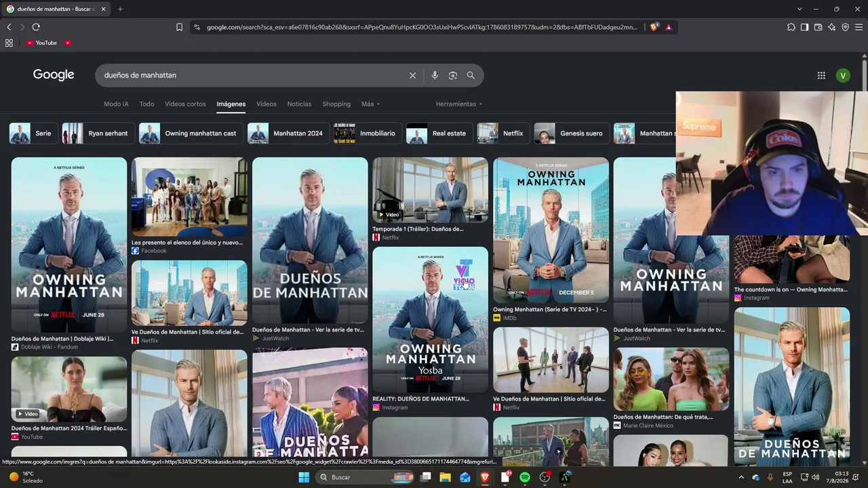Open the Windows Start menu
The width and height of the screenshot is (868, 488).
click(x=304, y=477)
